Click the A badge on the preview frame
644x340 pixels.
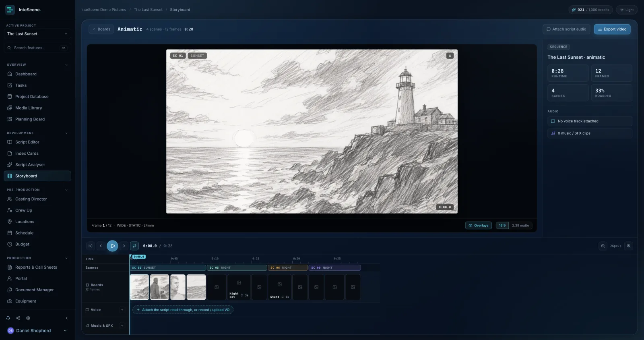tap(450, 56)
